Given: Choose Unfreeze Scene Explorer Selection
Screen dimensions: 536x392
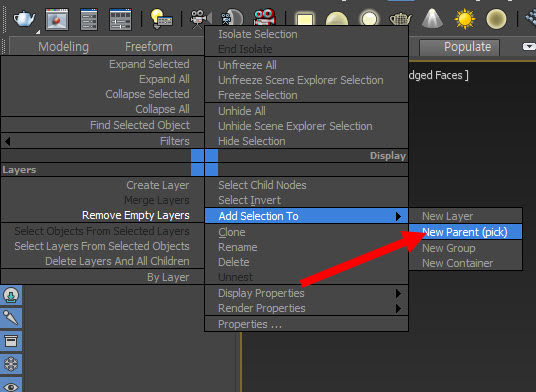Looking at the screenshot, I should [306, 80].
